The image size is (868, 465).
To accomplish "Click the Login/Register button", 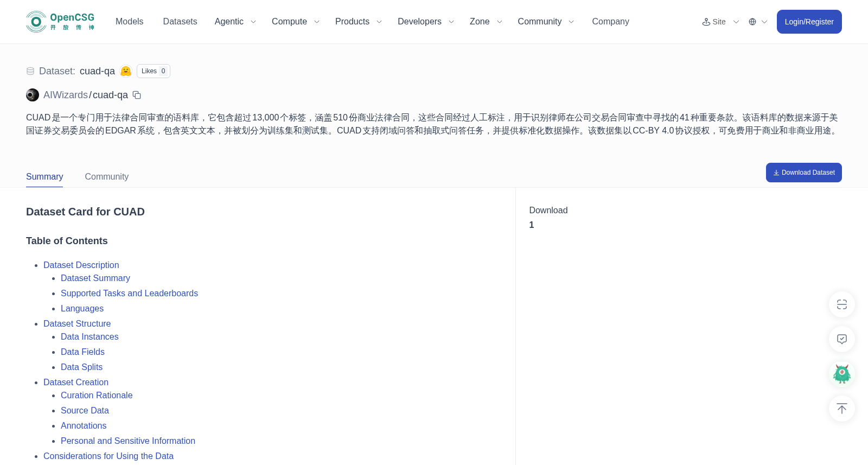I will pyautogui.click(x=809, y=22).
